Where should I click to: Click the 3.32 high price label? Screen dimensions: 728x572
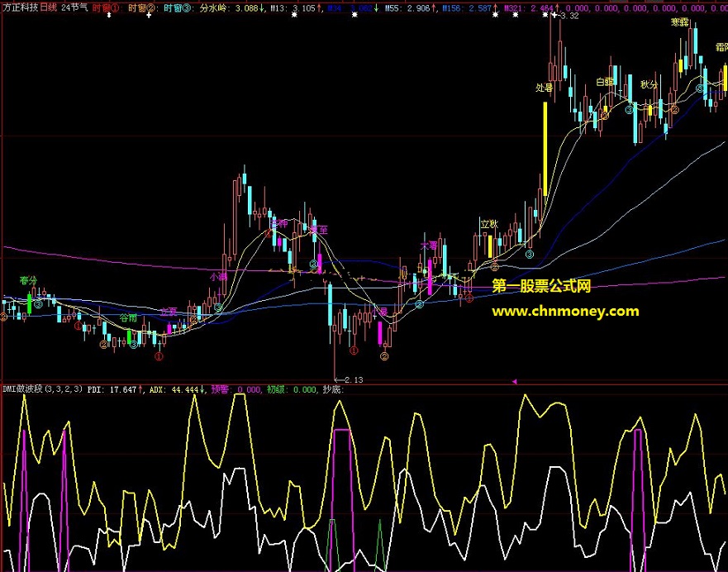(x=569, y=16)
